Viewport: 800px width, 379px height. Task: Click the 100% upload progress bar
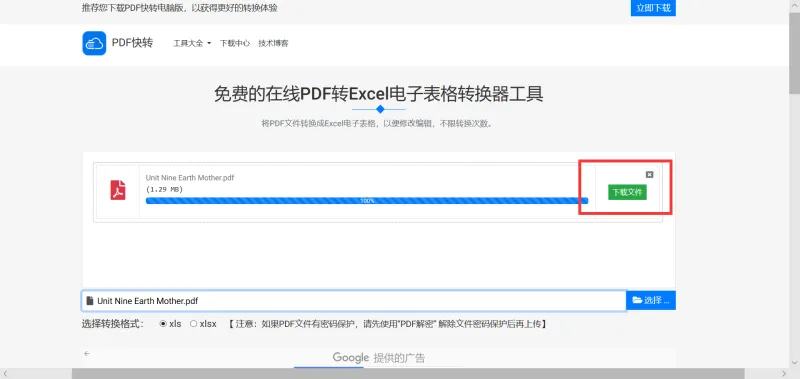click(367, 200)
